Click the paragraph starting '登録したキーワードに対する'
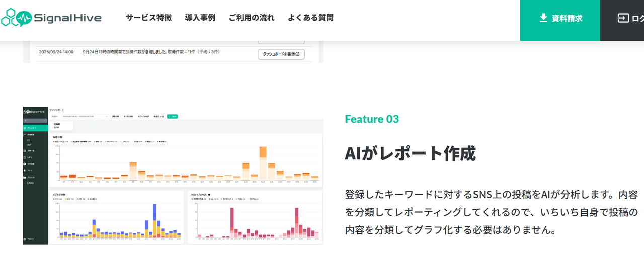The height and width of the screenshot is (258, 644). click(492, 212)
